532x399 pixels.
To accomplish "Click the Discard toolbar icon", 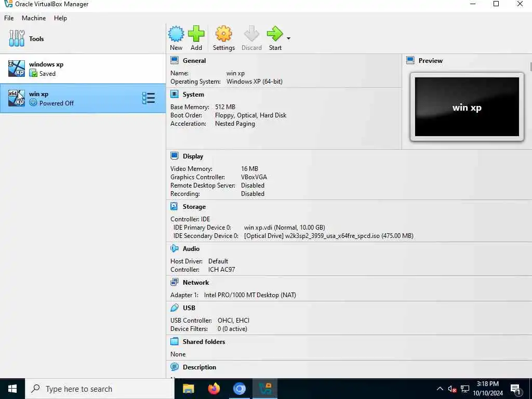I will pyautogui.click(x=251, y=34).
